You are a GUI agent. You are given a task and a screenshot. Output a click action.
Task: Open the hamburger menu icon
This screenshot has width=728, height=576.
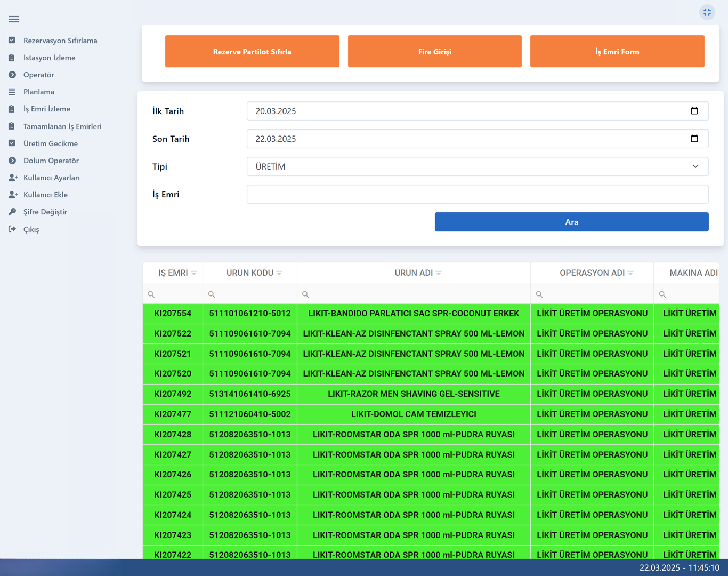tap(14, 19)
